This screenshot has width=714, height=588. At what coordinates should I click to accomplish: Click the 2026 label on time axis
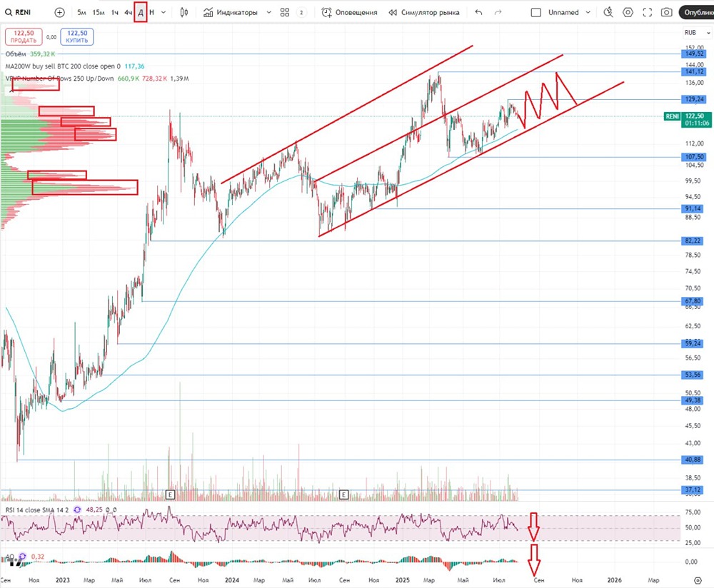614,580
